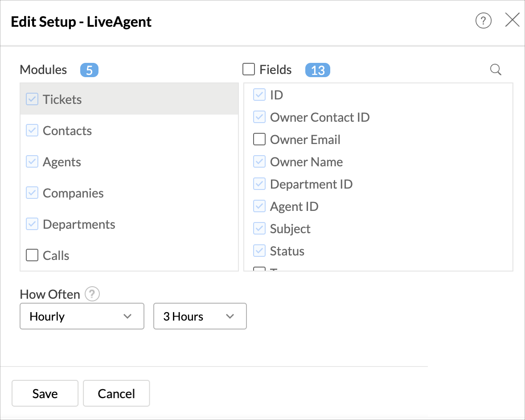Check the Owner Email field checkbox
This screenshot has width=525, height=420.
pos(259,139)
